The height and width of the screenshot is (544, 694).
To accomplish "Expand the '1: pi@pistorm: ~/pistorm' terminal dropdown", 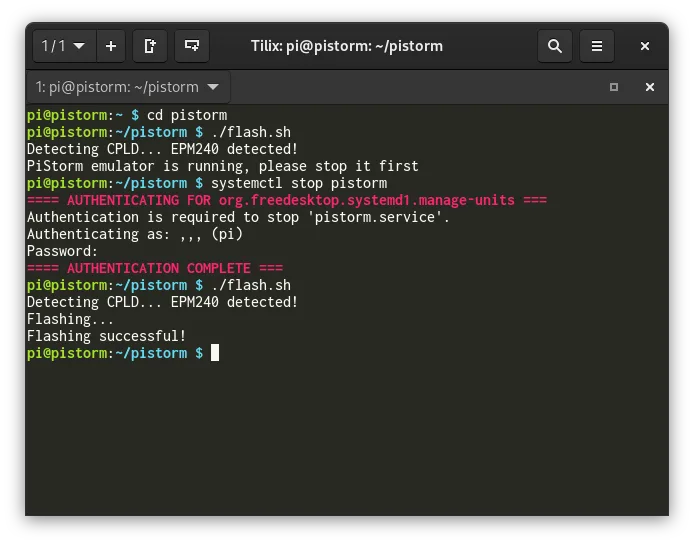I will click(128, 87).
